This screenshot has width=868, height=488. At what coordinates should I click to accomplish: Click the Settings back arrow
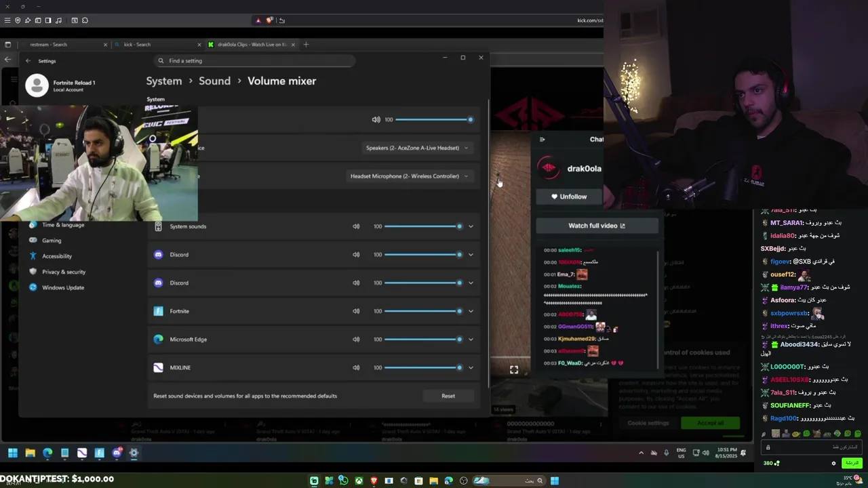28,61
